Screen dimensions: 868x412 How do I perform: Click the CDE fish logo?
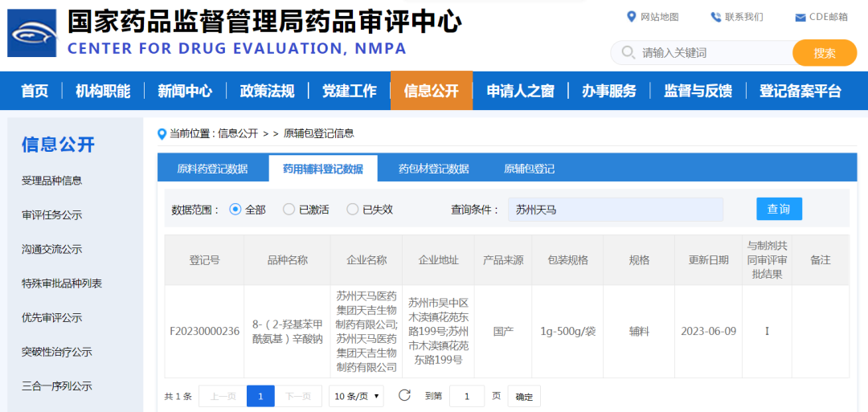[32, 33]
